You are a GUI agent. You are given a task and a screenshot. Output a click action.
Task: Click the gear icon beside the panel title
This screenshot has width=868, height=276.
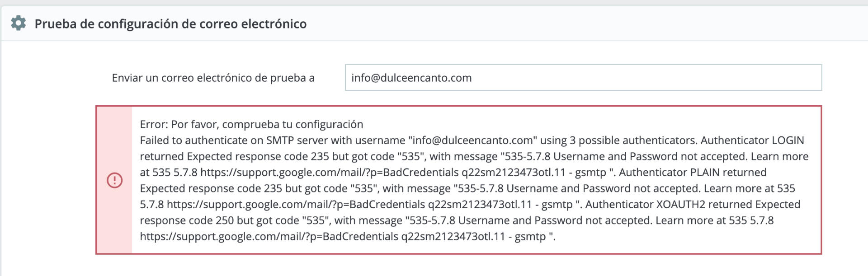click(x=19, y=23)
